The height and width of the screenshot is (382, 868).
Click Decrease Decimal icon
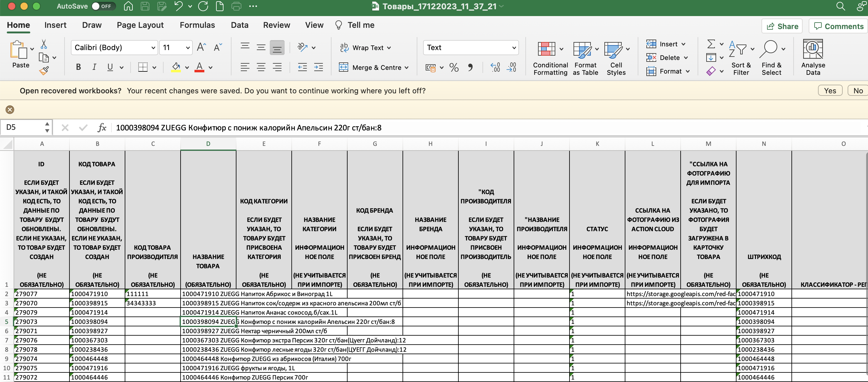[511, 67]
